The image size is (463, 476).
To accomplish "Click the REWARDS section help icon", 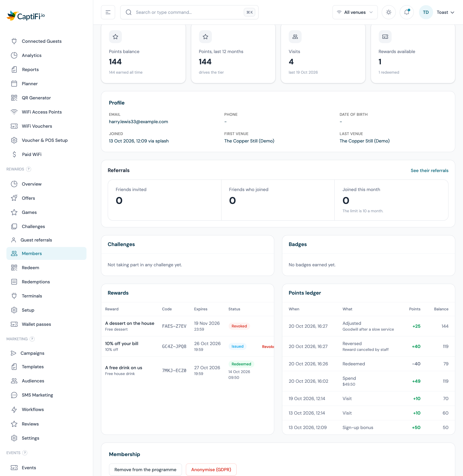I will point(29,169).
